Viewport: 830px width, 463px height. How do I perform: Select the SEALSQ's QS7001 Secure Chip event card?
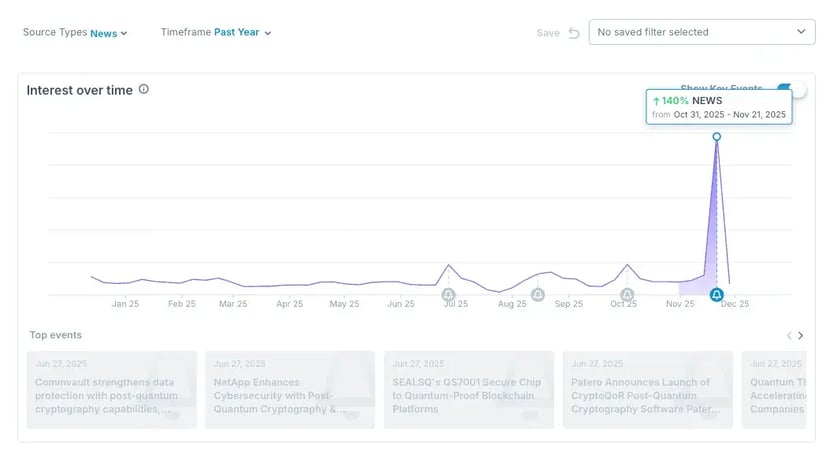click(468, 390)
